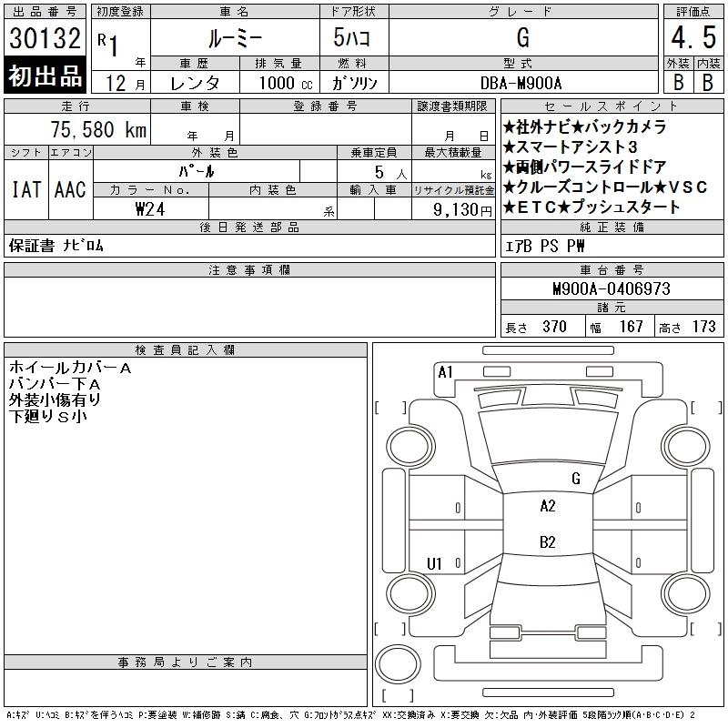728x728 pixels.
Task: Click the A1 mark on front bumper
Action: [445, 372]
